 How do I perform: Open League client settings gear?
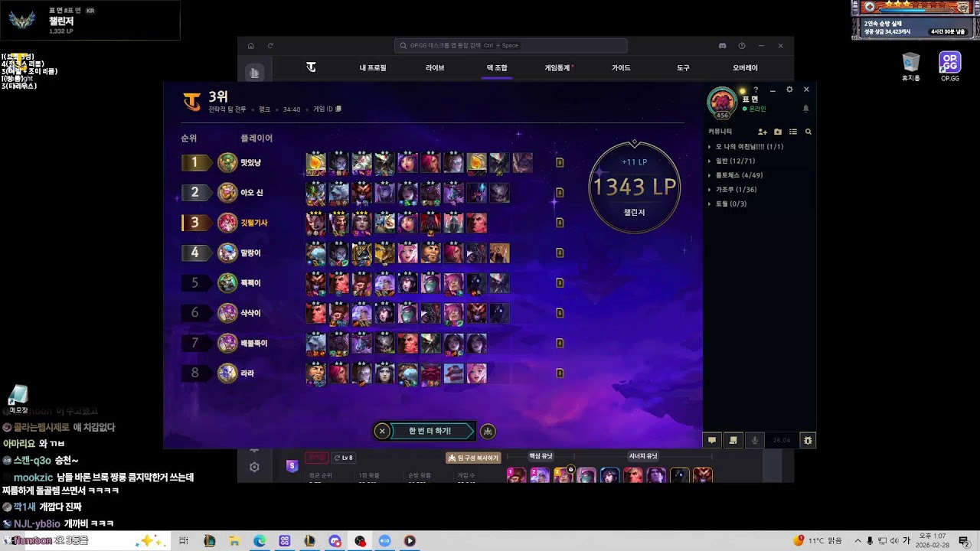(789, 90)
